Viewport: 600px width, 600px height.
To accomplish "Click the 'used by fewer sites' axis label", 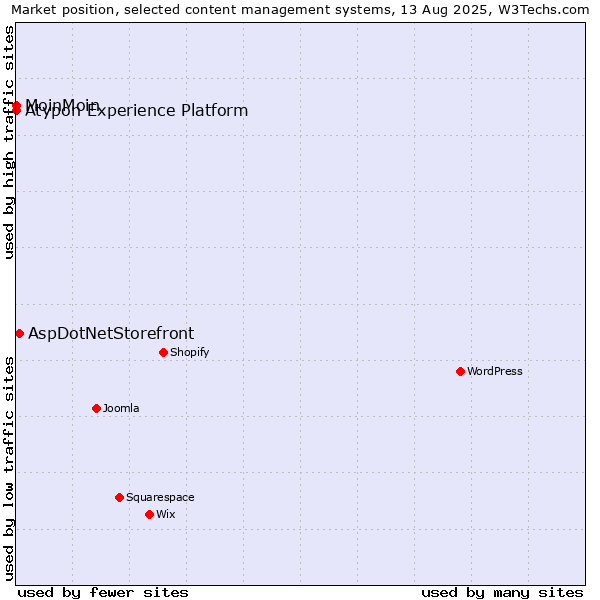I will click(103, 593).
